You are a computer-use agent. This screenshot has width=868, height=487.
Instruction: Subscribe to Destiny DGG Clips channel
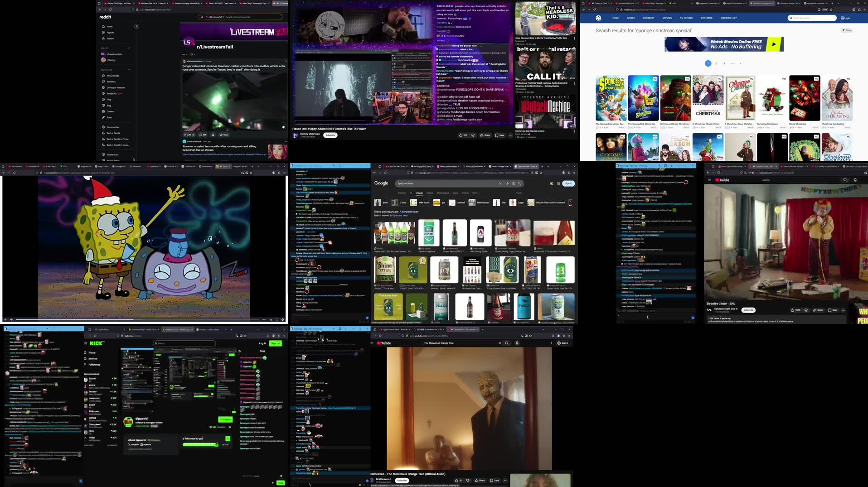point(330,135)
